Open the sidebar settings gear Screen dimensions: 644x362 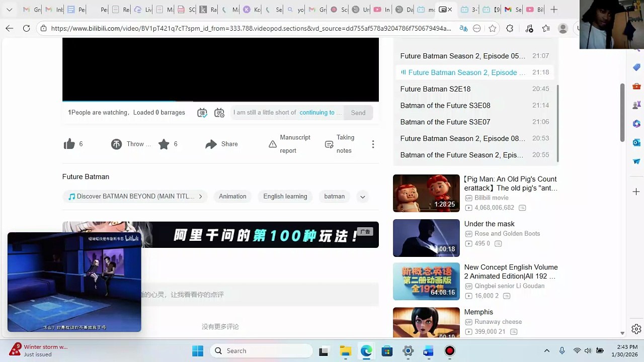pyautogui.click(x=636, y=329)
